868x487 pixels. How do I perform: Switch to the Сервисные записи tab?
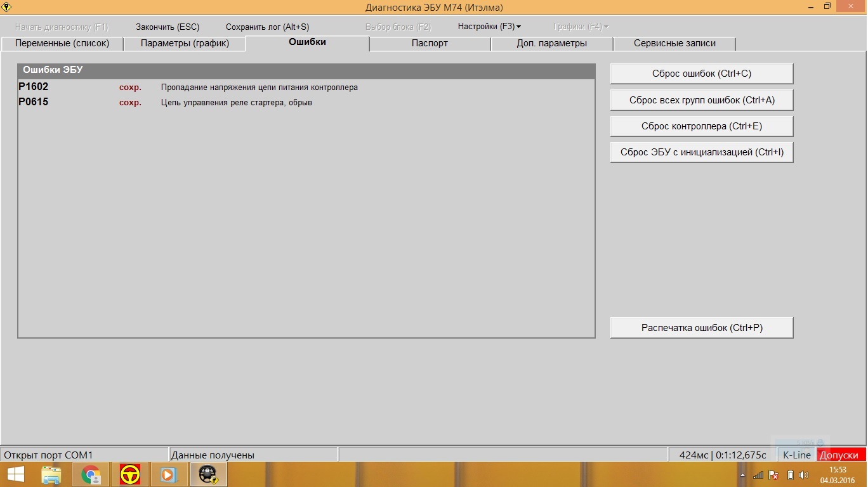(674, 43)
